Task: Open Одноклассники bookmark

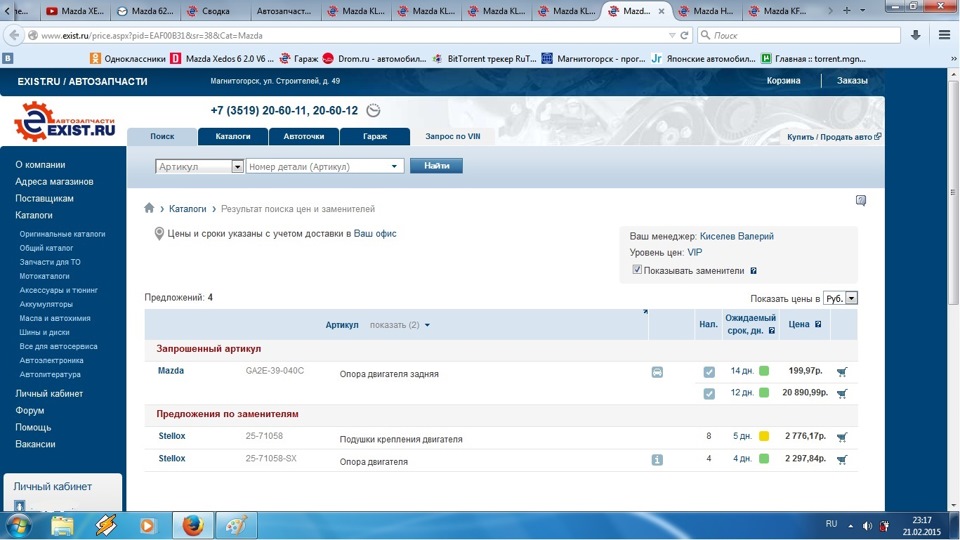Action: (x=128, y=59)
